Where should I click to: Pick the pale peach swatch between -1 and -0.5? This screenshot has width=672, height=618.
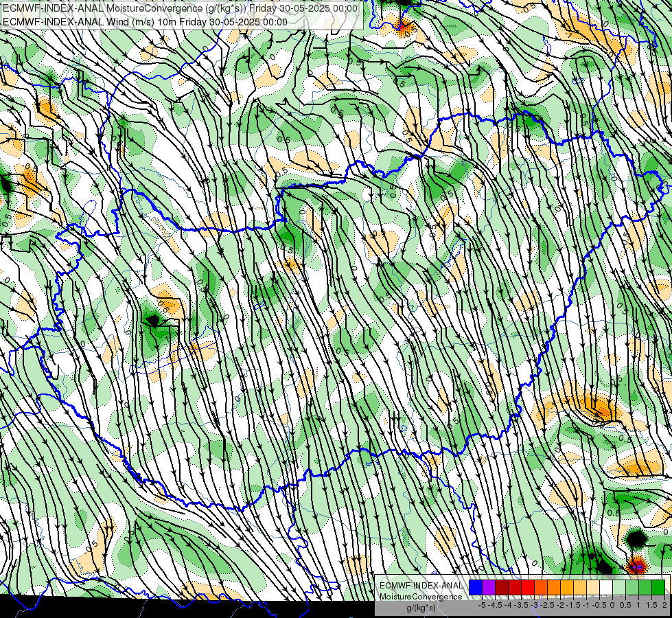point(593,587)
